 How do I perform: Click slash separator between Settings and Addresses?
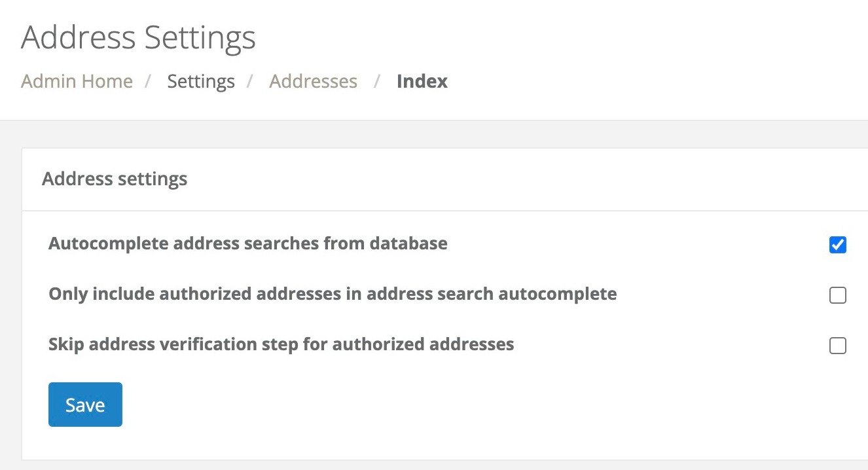[x=251, y=82]
